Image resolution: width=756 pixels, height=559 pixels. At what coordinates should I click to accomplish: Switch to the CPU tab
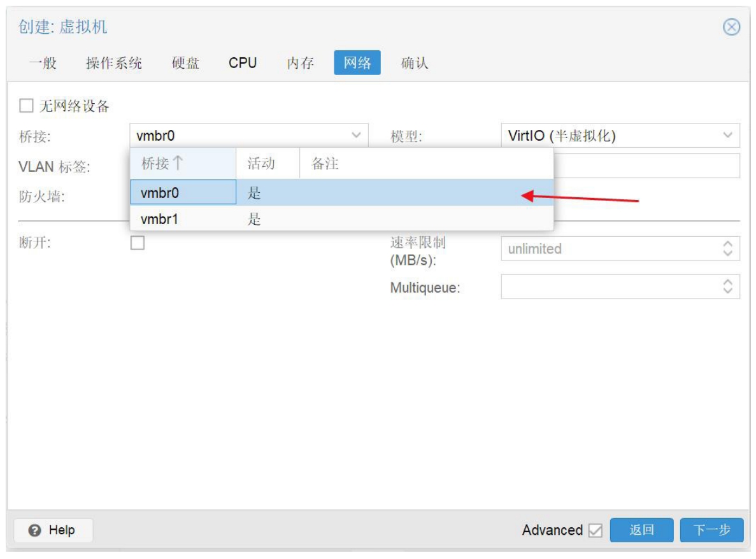click(243, 63)
